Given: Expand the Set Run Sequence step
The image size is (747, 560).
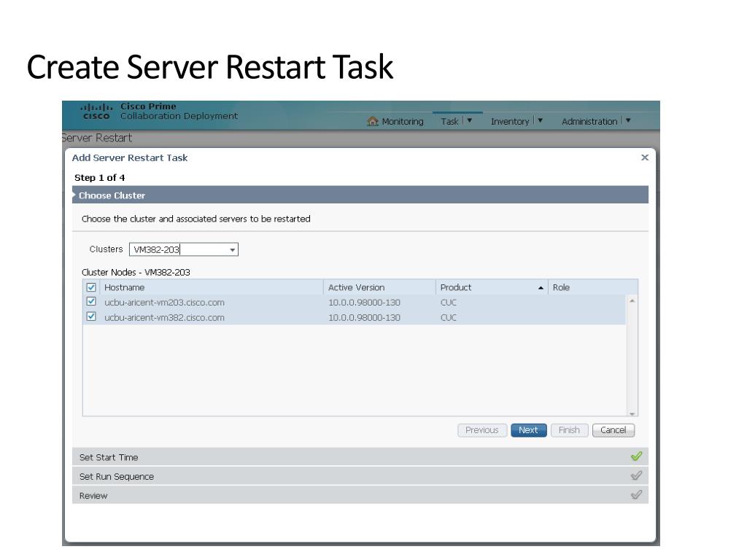Looking at the screenshot, I should (x=360, y=476).
